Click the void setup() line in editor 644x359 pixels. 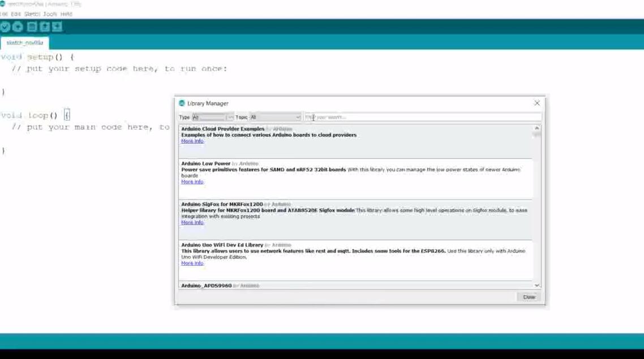click(38, 57)
